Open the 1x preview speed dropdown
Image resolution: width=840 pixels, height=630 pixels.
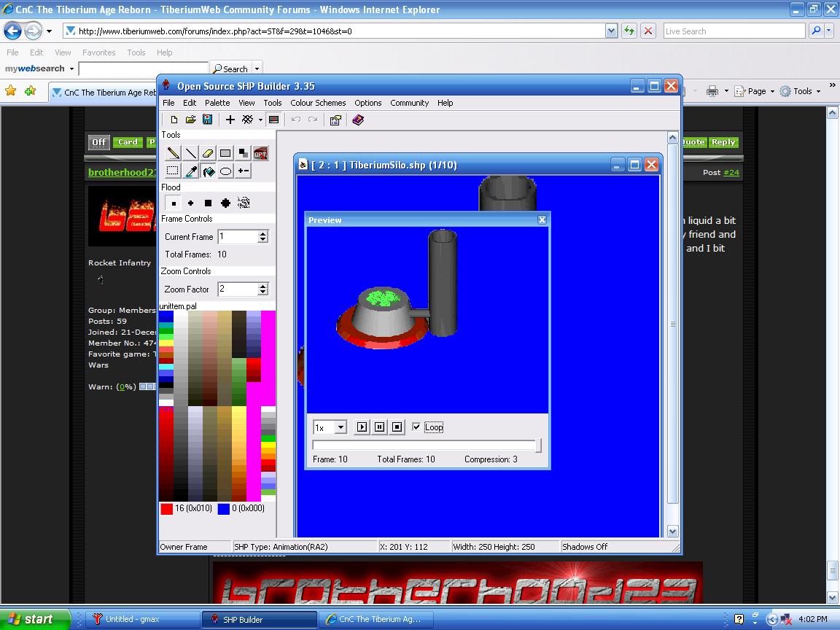341,427
